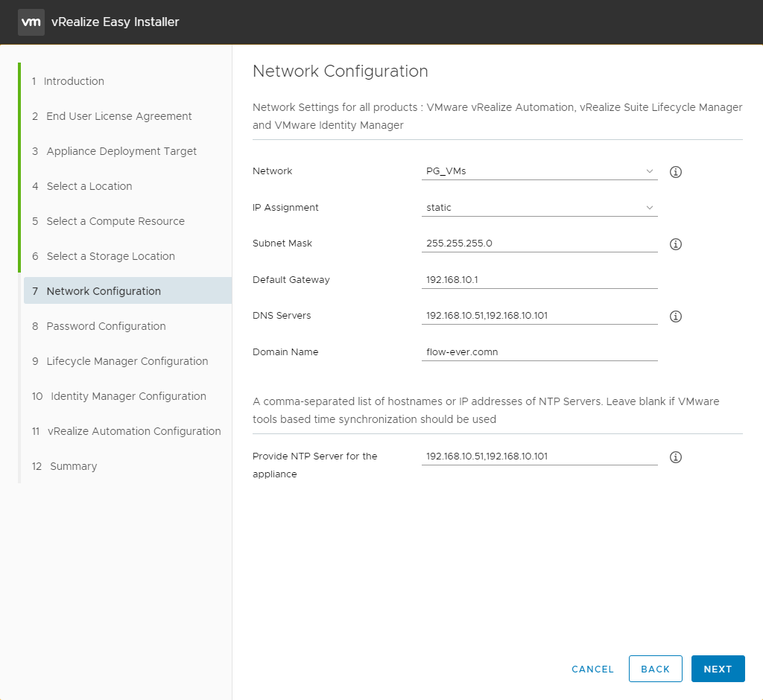Go to step 9 Lifecycle Manager Configuration
The image size is (763, 700).
click(120, 361)
